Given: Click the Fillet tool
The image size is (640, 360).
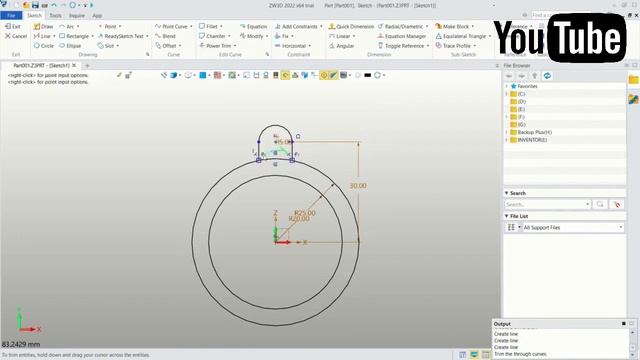Looking at the screenshot, I should tap(209, 27).
